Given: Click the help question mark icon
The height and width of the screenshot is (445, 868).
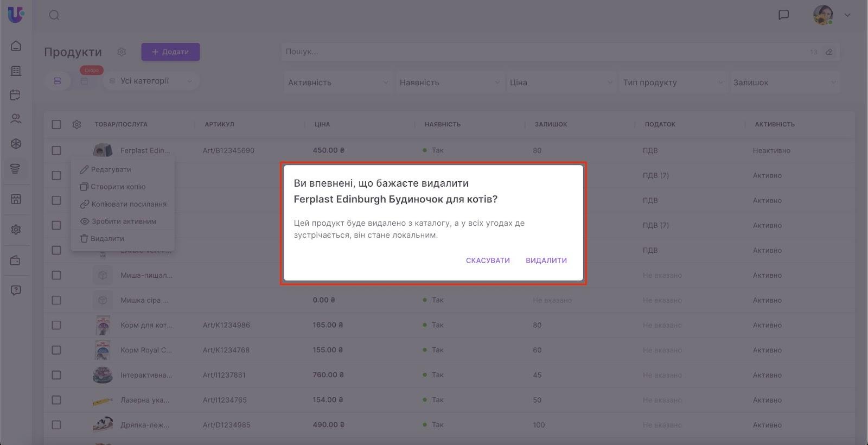Looking at the screenshot, I should click(x=16, y=290).
